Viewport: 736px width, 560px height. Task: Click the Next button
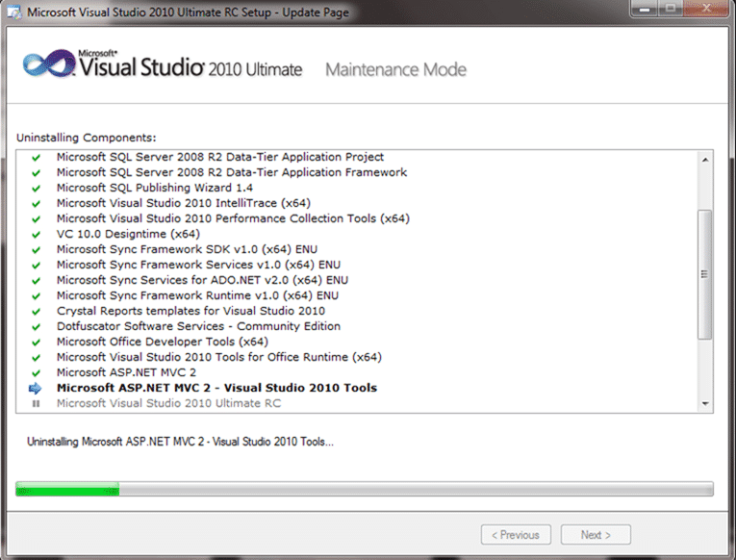click(596, 535)
